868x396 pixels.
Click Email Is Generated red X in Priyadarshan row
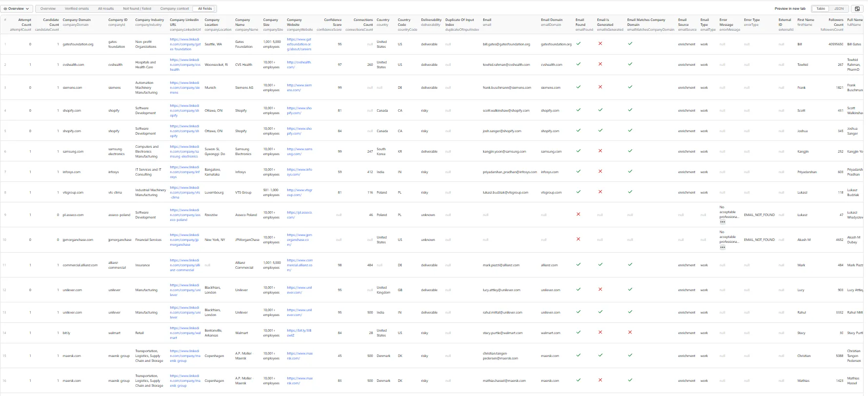point(600,171)
